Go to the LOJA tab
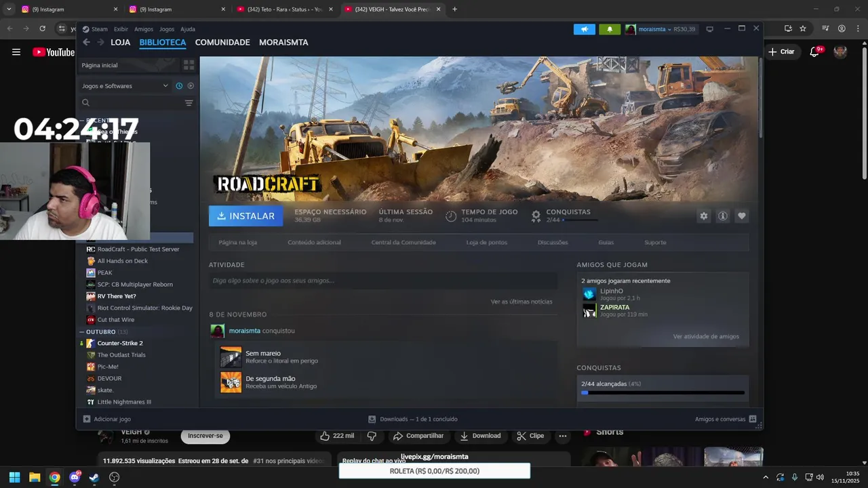Image resolution: width=868 pixels, height=488 pixels. (121, 42)
